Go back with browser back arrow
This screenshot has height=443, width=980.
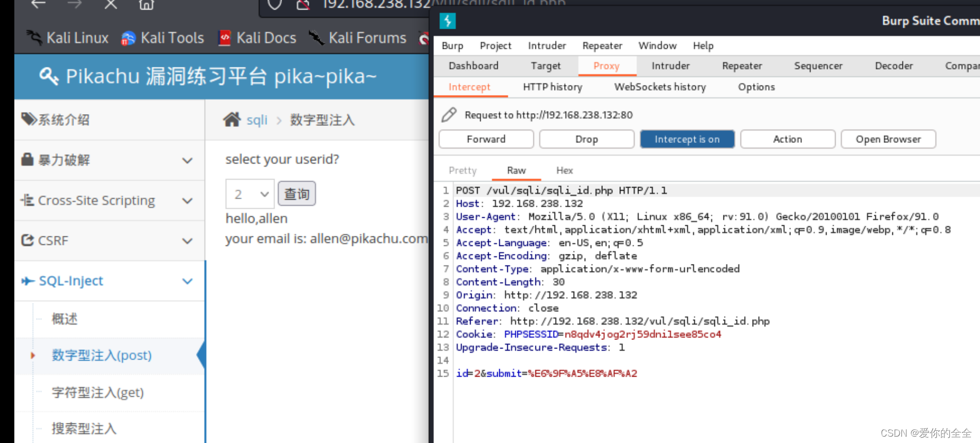(38, 4)
